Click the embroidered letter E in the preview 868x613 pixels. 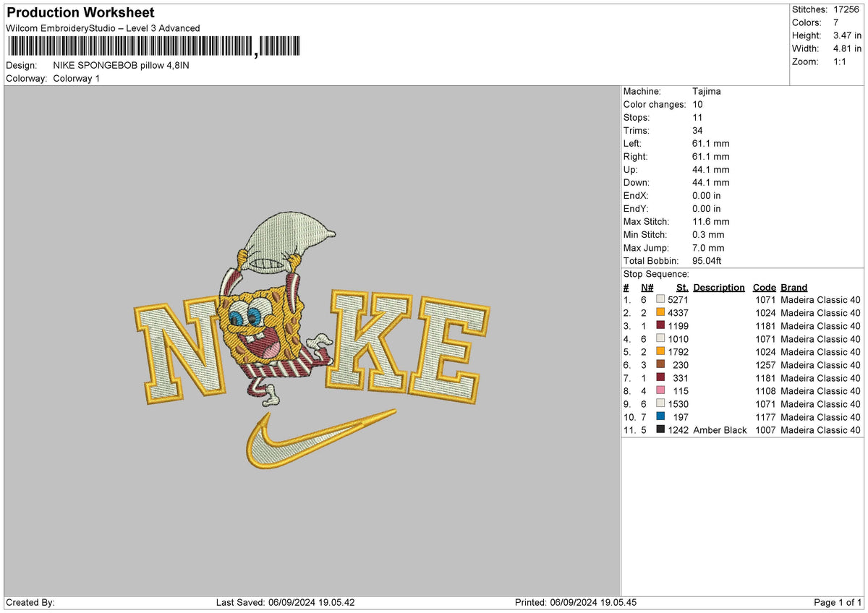448,351
